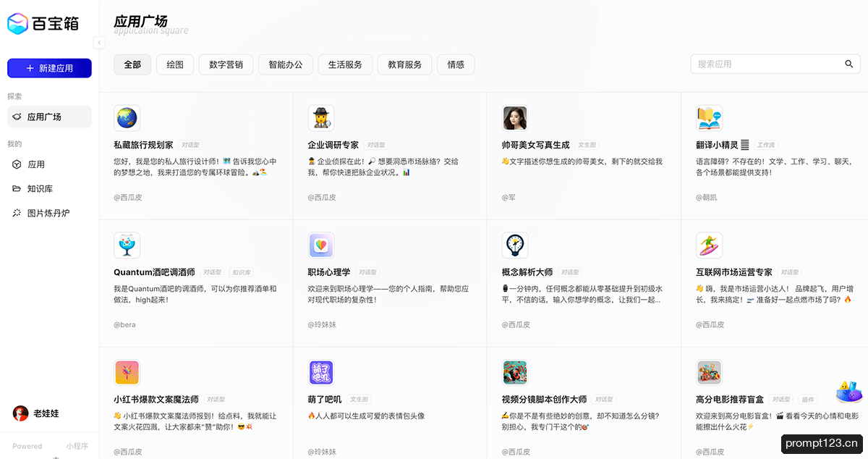
Task: Click the thumbnail of 高分电影推荐盲盒
Action: pyautogui.click(x=709, y=373)
